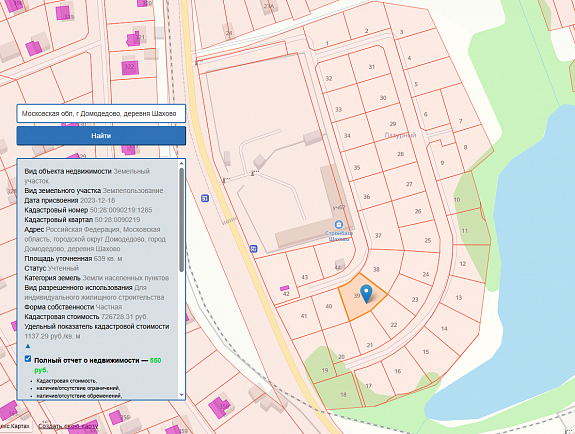
Task: Click the purple building labeled 322
Action: pos(130,67)
